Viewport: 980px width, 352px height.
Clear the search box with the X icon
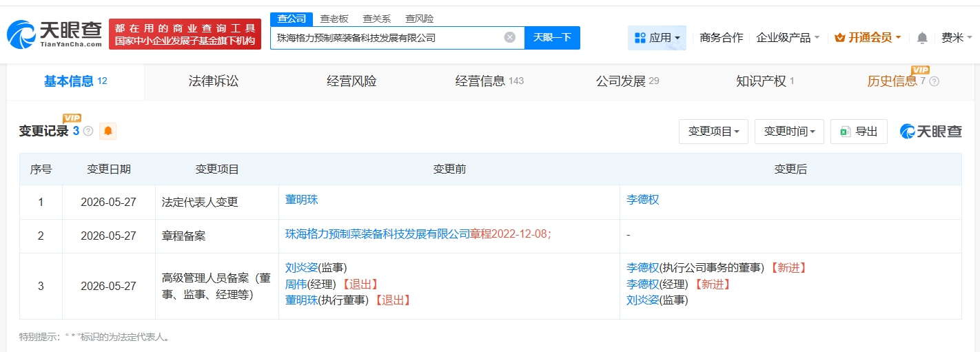point(509,37)
